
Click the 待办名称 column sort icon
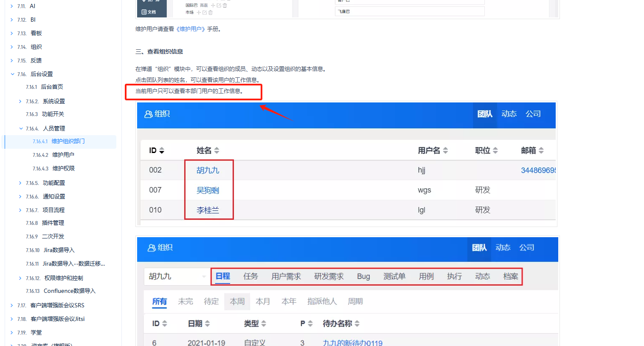tap(357, 323)
